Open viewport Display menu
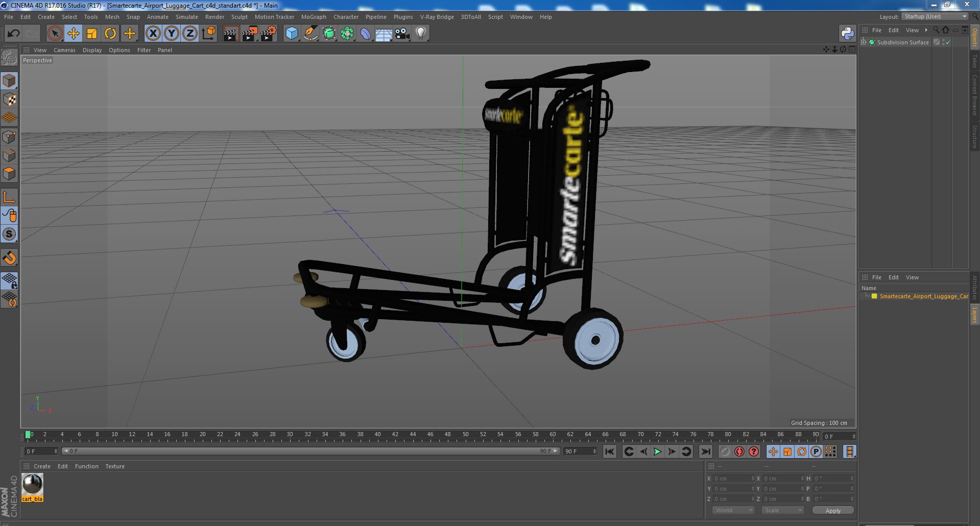Image resolution: width=980 pixels, height=526 pixels. [x=92, y=50]
